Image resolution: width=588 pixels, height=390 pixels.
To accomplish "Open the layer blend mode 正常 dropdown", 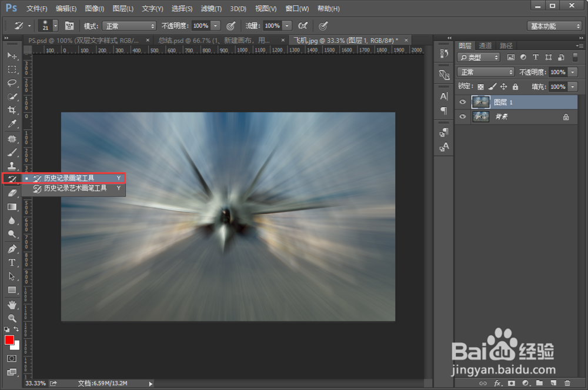I will click(486, 72).
